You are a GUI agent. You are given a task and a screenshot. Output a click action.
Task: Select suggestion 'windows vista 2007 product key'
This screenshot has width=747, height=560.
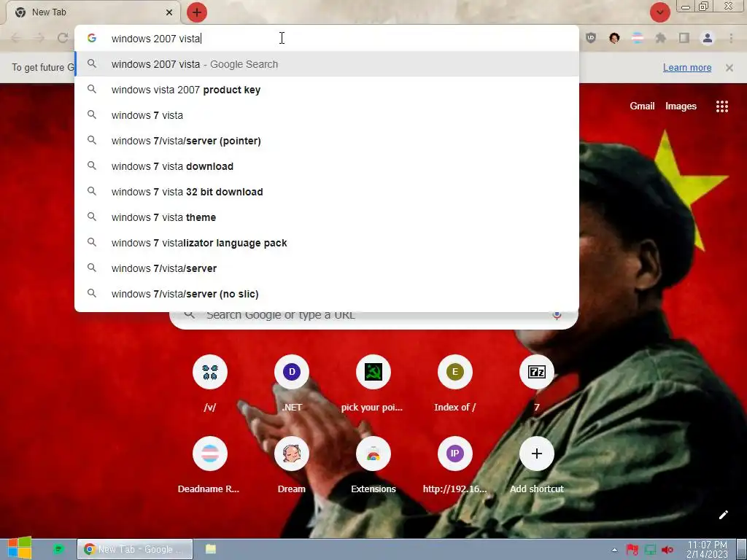coord(326,90)
